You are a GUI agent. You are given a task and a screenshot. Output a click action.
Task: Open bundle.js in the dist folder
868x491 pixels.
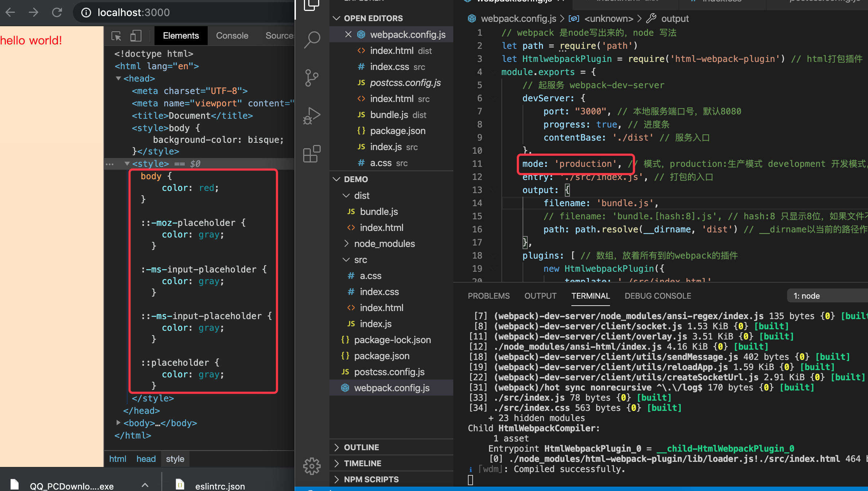[x=391, y=212]
